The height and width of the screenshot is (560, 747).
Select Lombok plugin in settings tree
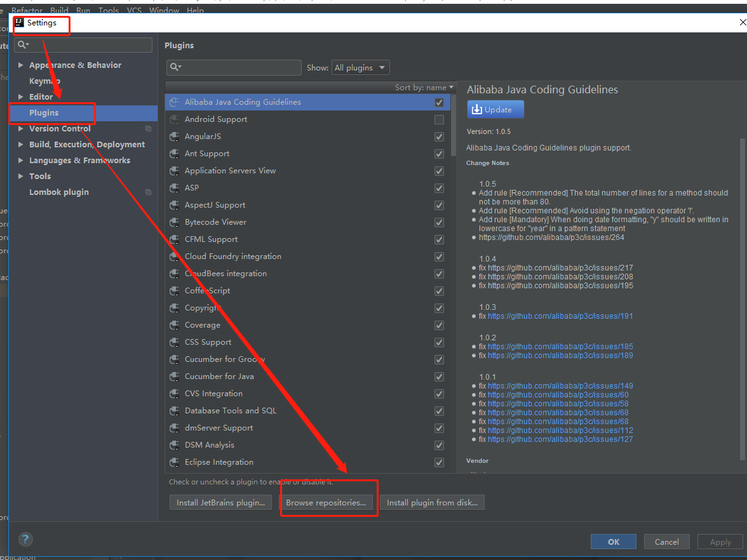point(59,192)
